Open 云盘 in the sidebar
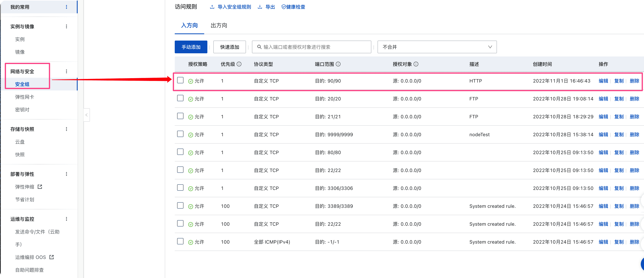 20,142
